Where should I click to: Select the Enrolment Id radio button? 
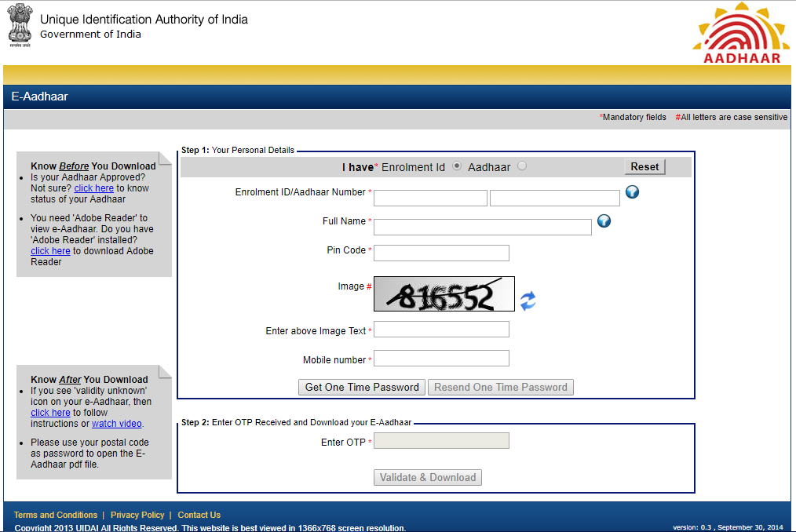456,166
